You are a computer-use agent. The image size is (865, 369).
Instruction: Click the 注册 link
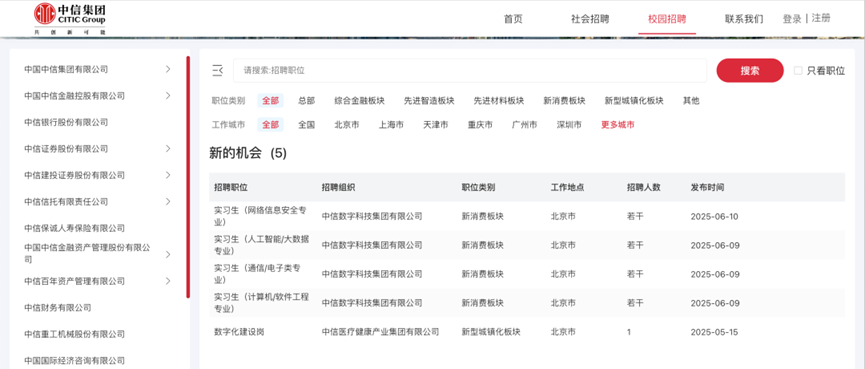point(821,18)
